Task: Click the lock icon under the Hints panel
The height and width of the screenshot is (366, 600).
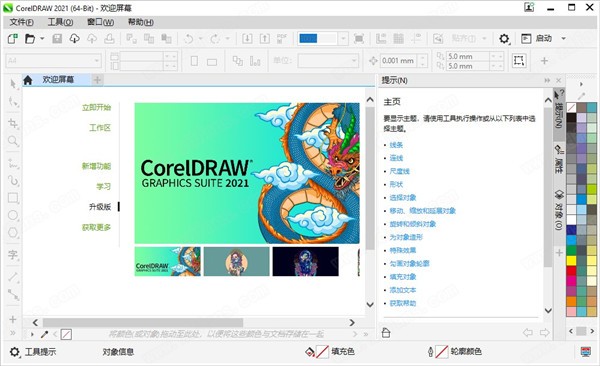Action: tap(386, 332)
